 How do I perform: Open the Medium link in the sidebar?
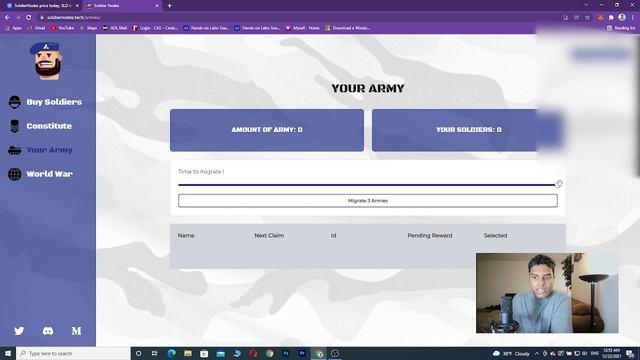click(x=76, y=331)
